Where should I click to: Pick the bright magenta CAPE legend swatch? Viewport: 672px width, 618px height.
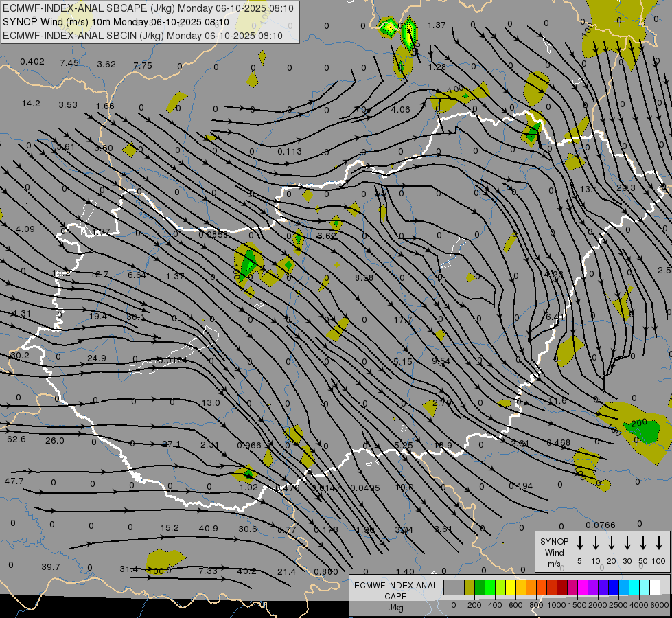pyautogui.click(x=583, y=588)
